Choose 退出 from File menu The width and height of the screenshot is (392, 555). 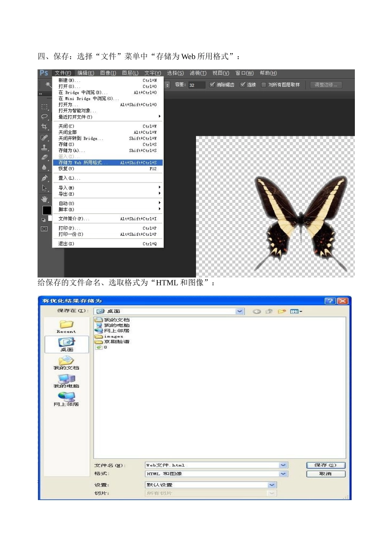[x=108, y=244]
